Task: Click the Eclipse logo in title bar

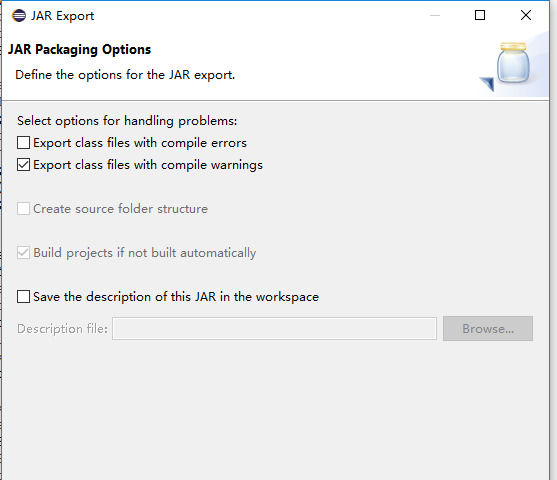Action: (x=19, y=16)
